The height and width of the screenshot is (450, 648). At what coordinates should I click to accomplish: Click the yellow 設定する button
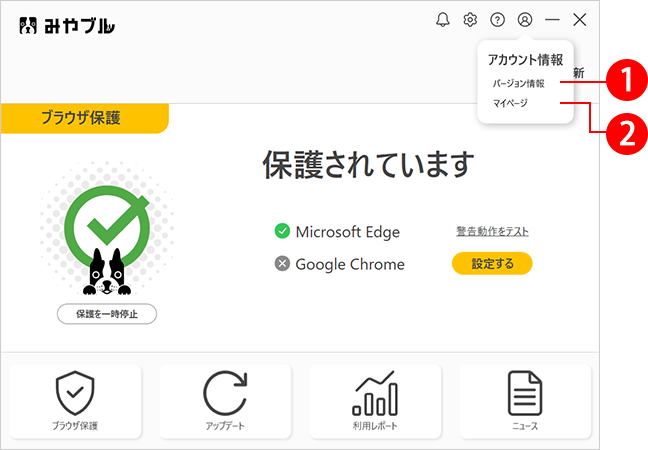click(492, 264)
